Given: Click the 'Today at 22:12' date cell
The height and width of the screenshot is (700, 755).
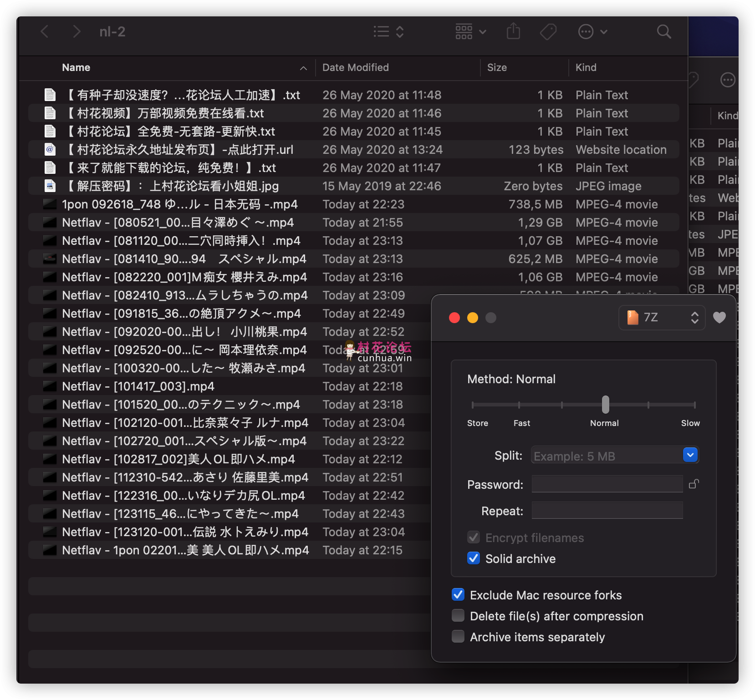Looking at the screenshot, I should (x=362, y=459).
